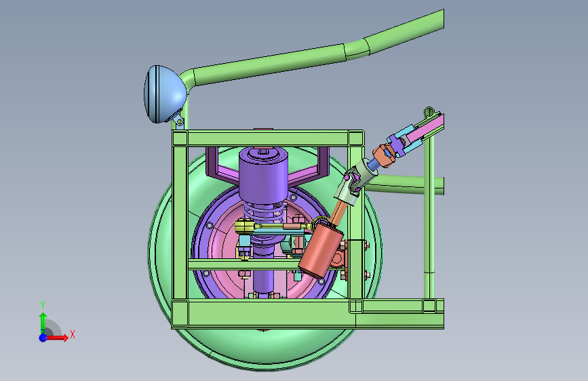The width and height of the screenshot is (588, 381).
Task: Select the pink steering shaft at upper right
Action: click(x=426, y=128)
